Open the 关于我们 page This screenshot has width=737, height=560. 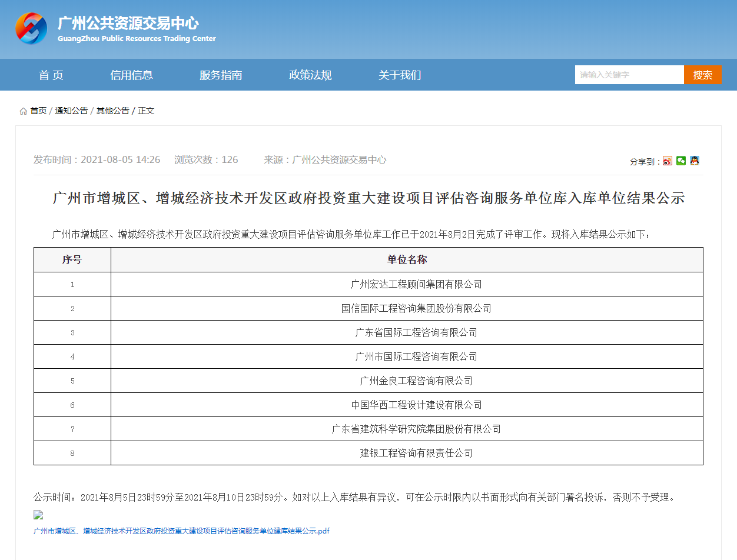(x=399, y=75)
